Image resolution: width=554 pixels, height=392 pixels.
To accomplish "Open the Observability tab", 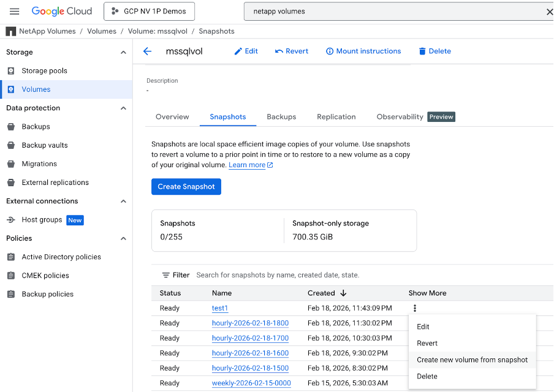I will click(x=400, y=117).
